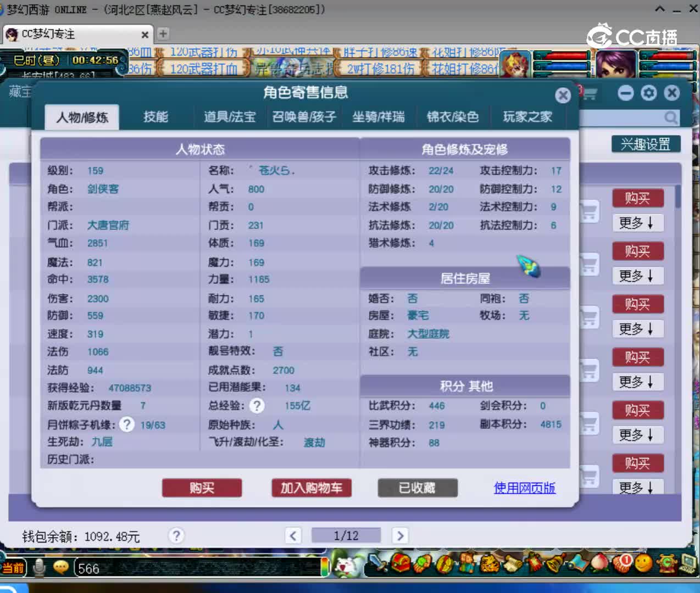
Task: Open the 使用网页版 link
Action: point(525,488)
